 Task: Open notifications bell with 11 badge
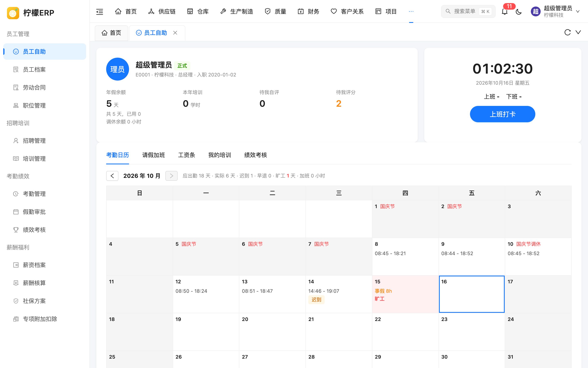click(x=505, y=11)
